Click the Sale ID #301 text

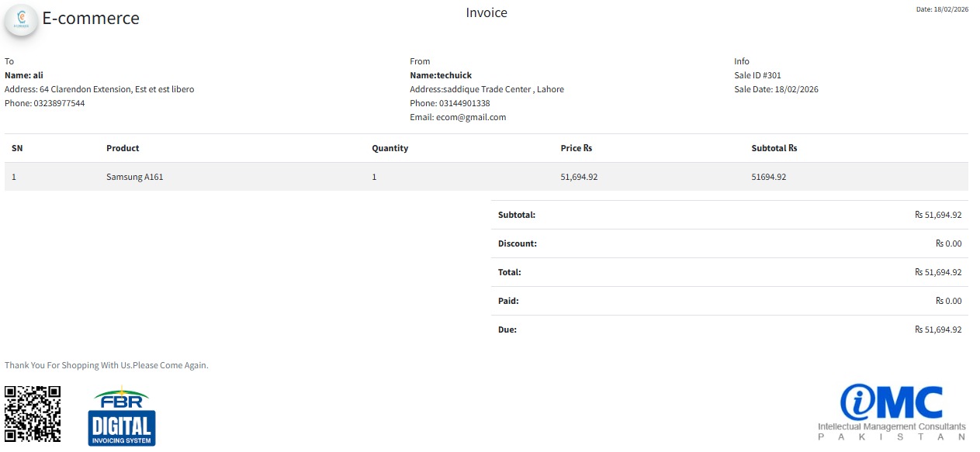point(757,76)
